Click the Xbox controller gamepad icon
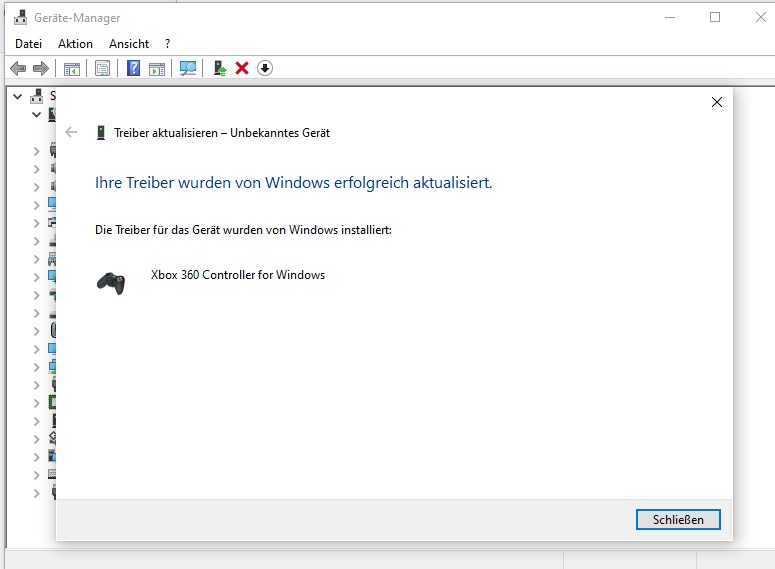 tap(111, 282)
